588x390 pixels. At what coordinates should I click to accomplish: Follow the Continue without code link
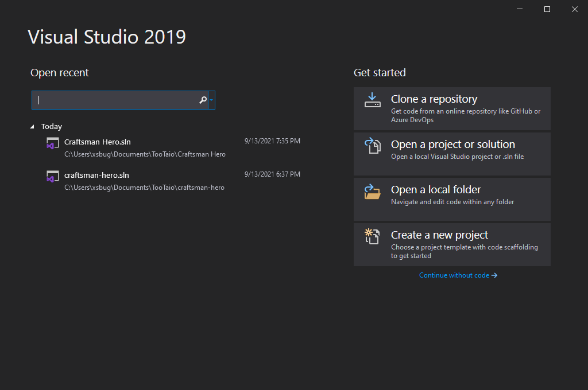click(458, 275)
